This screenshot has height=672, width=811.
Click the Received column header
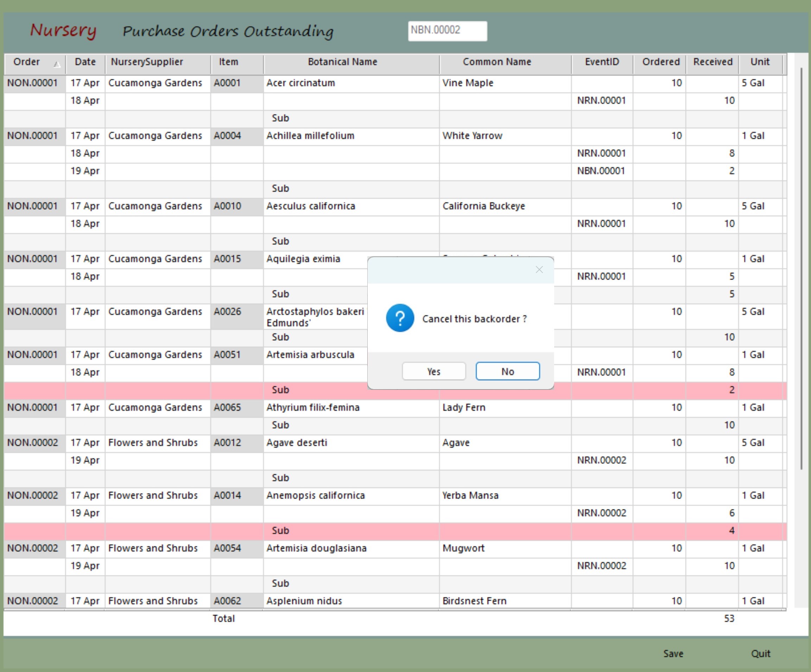point(712,62)
